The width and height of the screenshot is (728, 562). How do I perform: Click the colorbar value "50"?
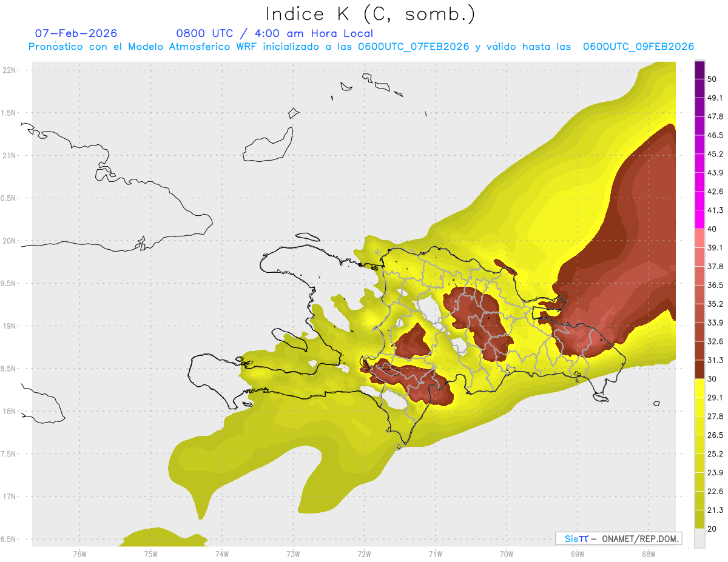coord(712,79)
